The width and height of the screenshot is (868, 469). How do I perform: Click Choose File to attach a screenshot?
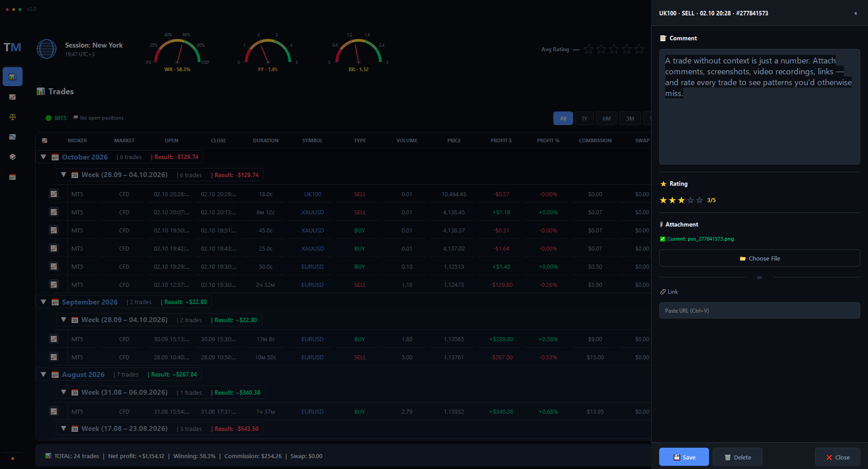pos(759,258)
